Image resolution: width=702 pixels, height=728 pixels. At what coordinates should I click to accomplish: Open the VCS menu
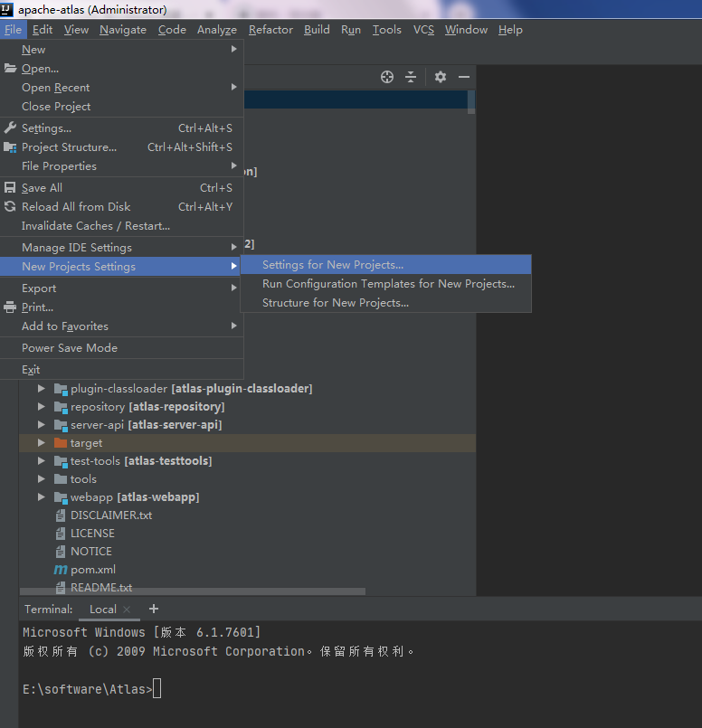pyautogui.click(x=423, y=30)
